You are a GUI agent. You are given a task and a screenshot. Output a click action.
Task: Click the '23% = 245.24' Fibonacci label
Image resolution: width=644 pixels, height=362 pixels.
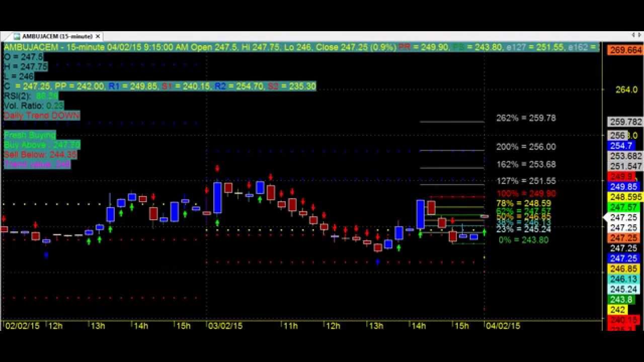[x=523, y=229]
